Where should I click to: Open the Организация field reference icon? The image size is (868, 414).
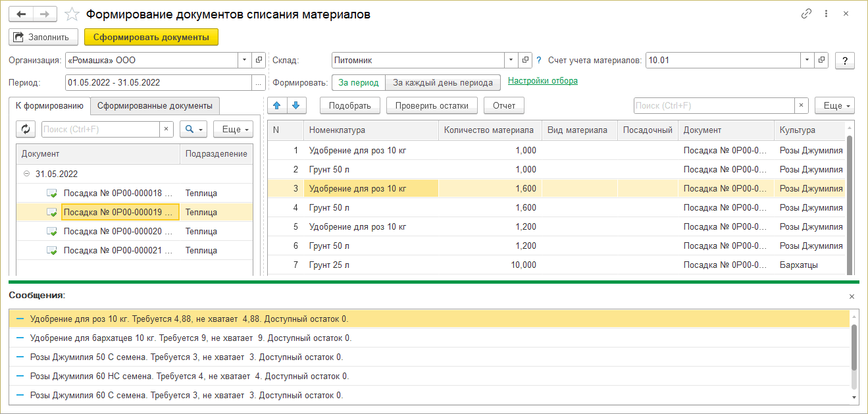(x=259, y=61)
